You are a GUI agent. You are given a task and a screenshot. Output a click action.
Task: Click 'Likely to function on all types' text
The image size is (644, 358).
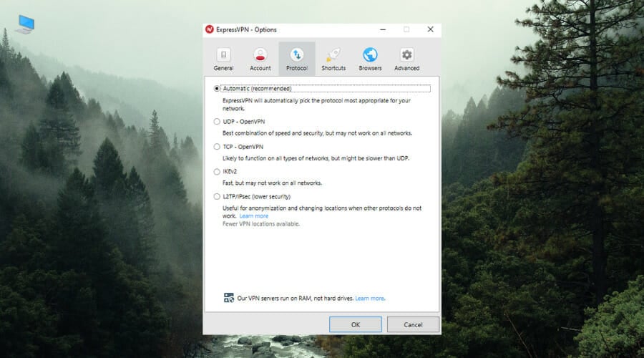pyautogui.click(x=316, y=158)
